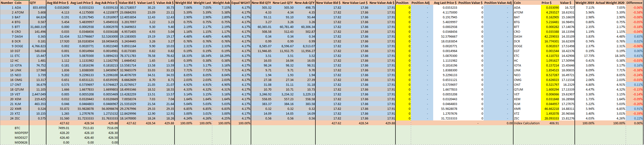This screenshot has width=644, height=145.
Task: Select the "Equal WGHT" column header cell
Action: coord(240,3)
